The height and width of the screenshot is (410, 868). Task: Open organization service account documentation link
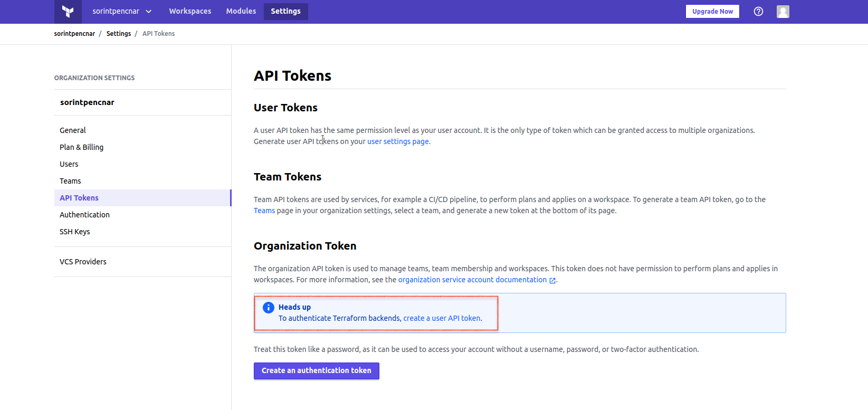472,280
